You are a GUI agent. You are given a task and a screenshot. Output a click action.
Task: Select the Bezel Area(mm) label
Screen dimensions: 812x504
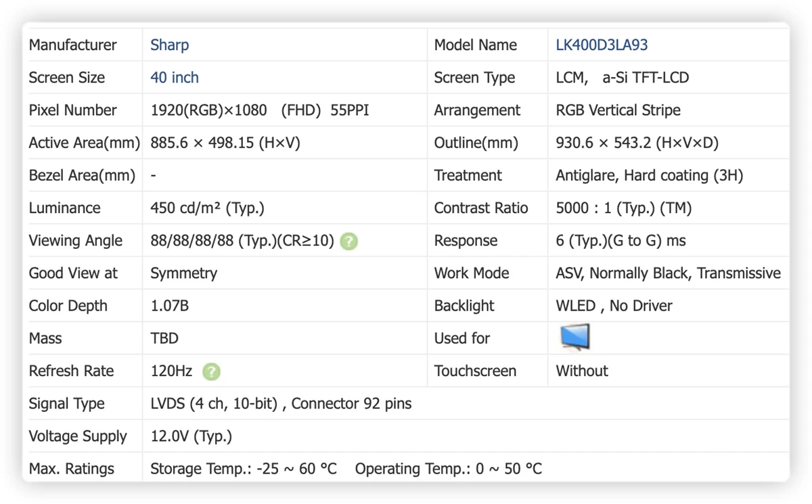point(82,175)
